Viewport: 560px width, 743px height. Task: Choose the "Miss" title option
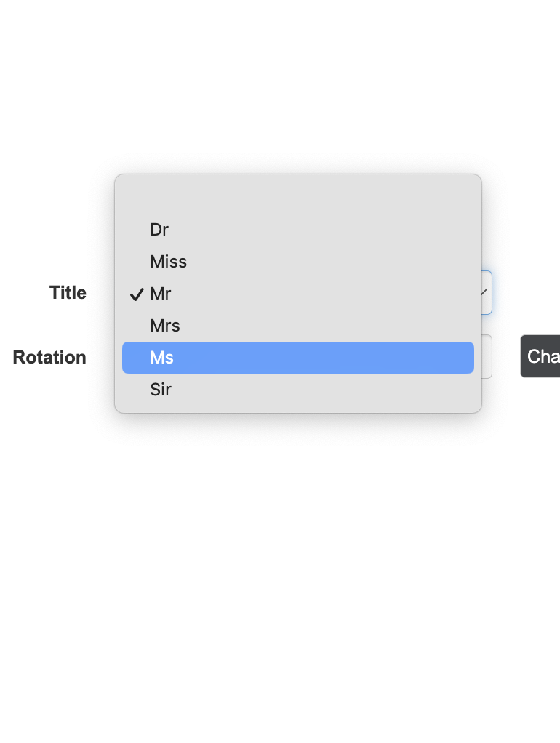coord(168,262)
